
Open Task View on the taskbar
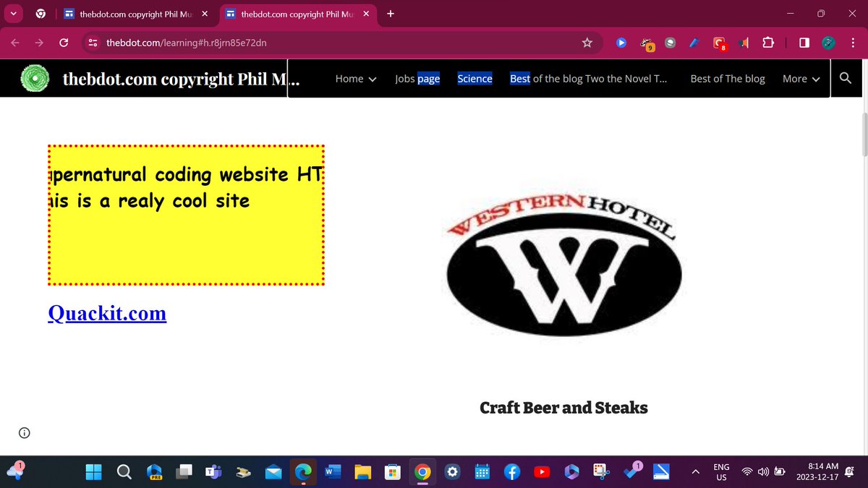point(184,472)
